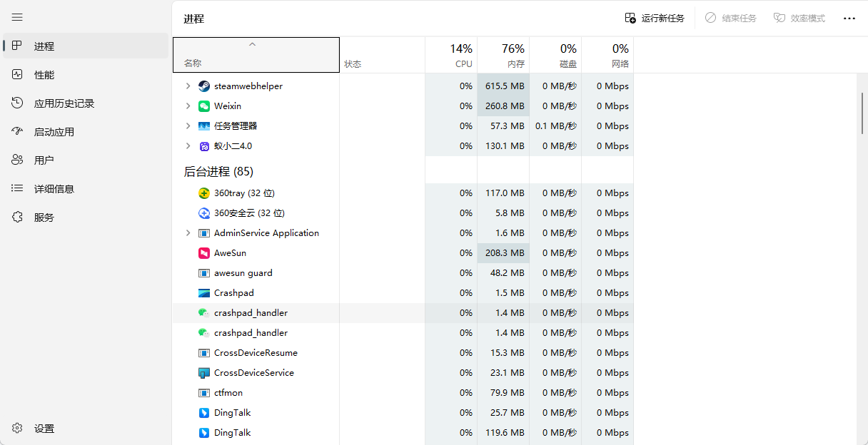This screenshot has height=445, width=868.
Task: Expand the AdminService Application entry
Action: 188,233
